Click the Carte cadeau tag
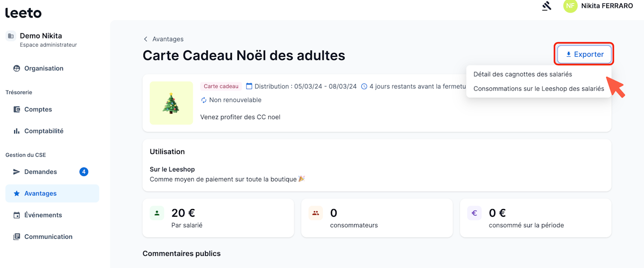Screen dimensions: 644x268 [221, 86]
